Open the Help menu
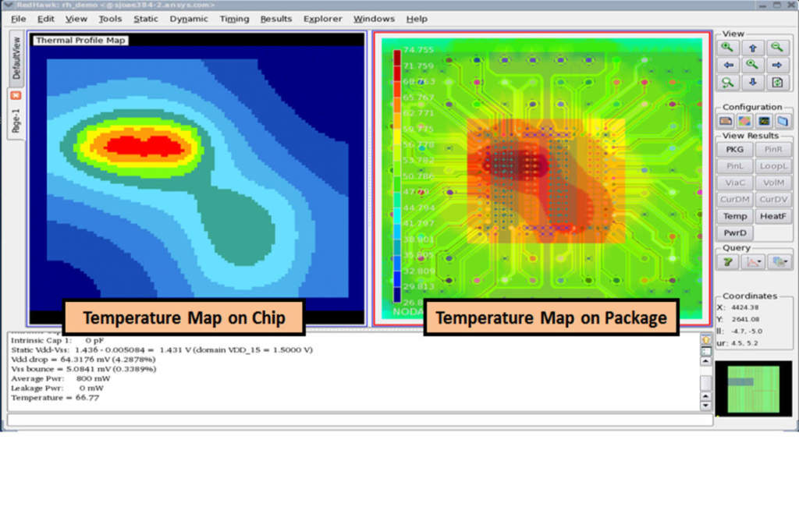The image size is (799, 532). (x=417, y=19)
